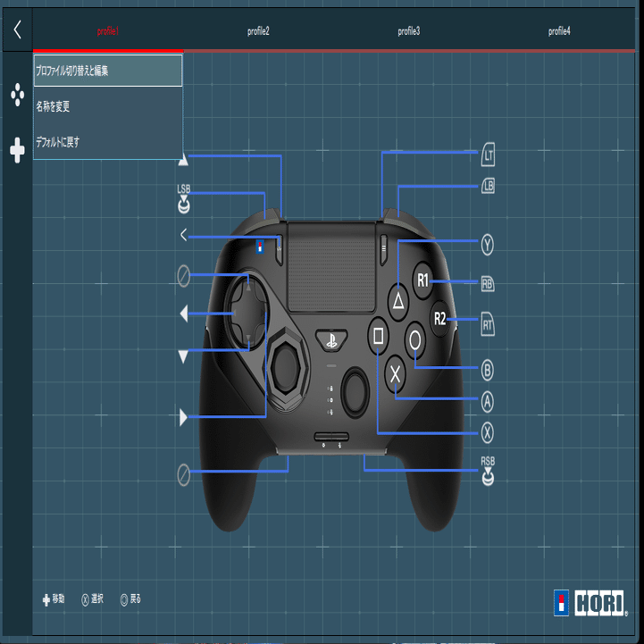The image size is (644, 644).
Task: Open the D-pad settings sidebar icon
Action: pyautogui.click(x=17, y=150)
